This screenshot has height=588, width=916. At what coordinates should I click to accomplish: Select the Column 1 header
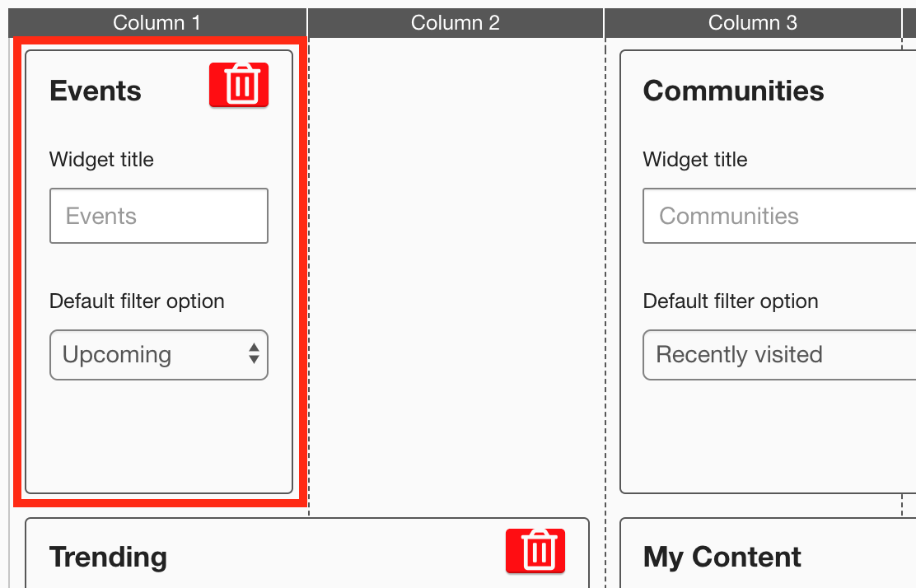click(157, 22)
